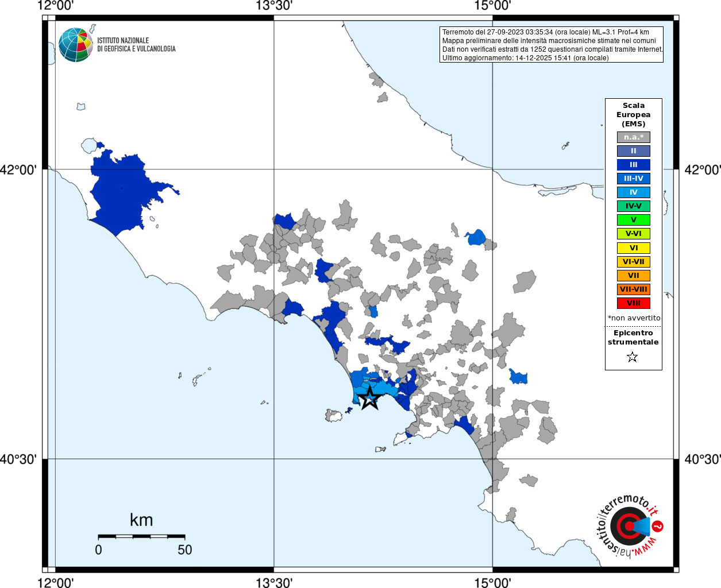This screenshot has height=588, width=721.
Task: Click the 'Terremoto del 27-09-2023' info line
Action: tap(545, 32)
